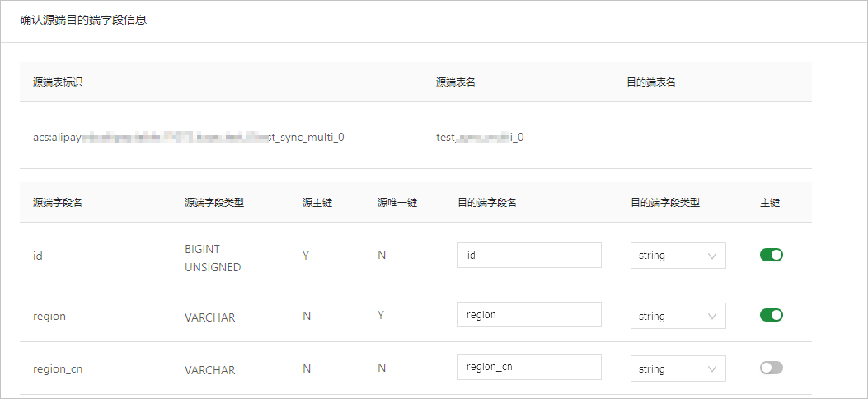The width and height of the screenshot is (868, 399).
Task: Click the 目的端字段名 column header
Action: coord(487,203)
